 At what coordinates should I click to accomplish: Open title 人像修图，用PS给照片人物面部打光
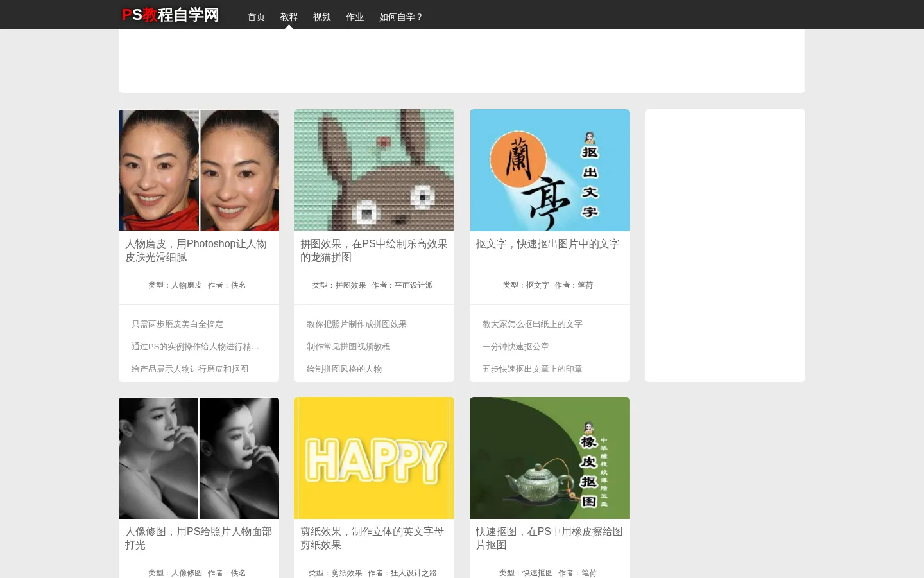point(198,538)
